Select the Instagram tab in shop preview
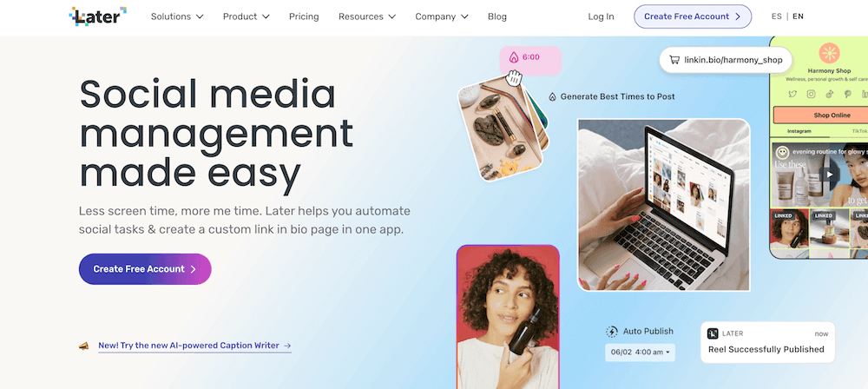 799,131
